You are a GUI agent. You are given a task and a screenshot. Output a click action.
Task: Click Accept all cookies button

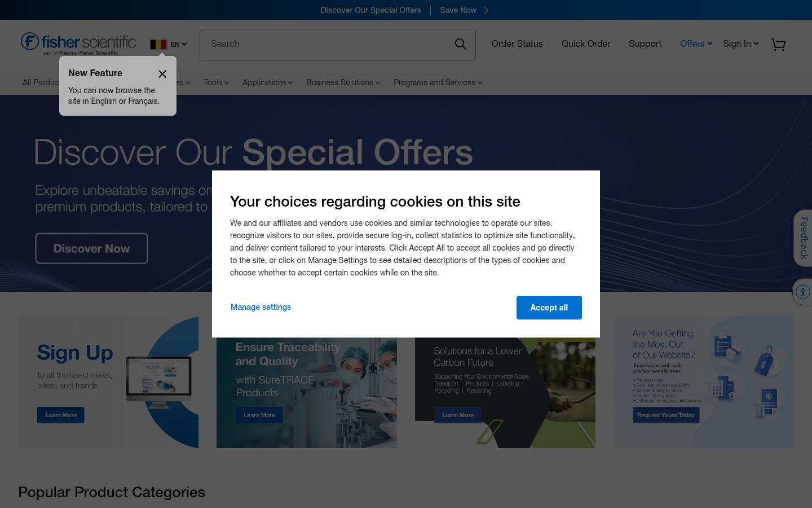[x=549, y=308]
